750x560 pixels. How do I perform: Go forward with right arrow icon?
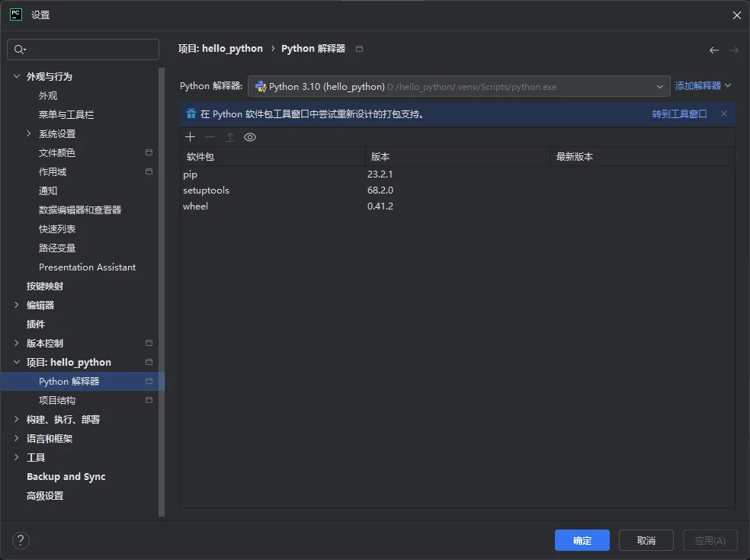pos(733,50)
